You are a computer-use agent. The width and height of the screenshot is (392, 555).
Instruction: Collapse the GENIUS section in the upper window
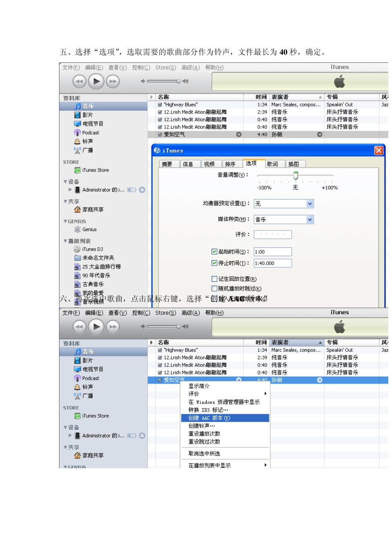click(x=65, y=221)
